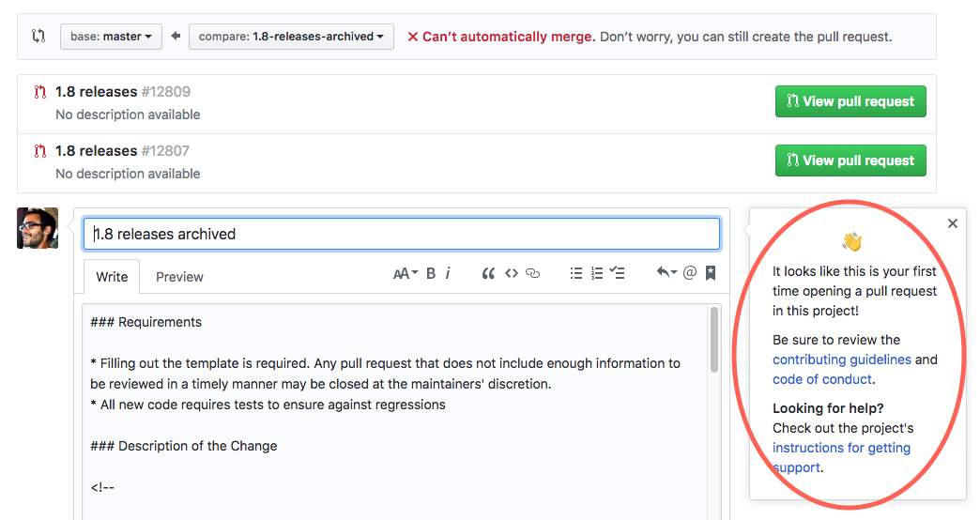Click the pull request title input field
This screenshot has width=980, height=520.
point(402,234)
